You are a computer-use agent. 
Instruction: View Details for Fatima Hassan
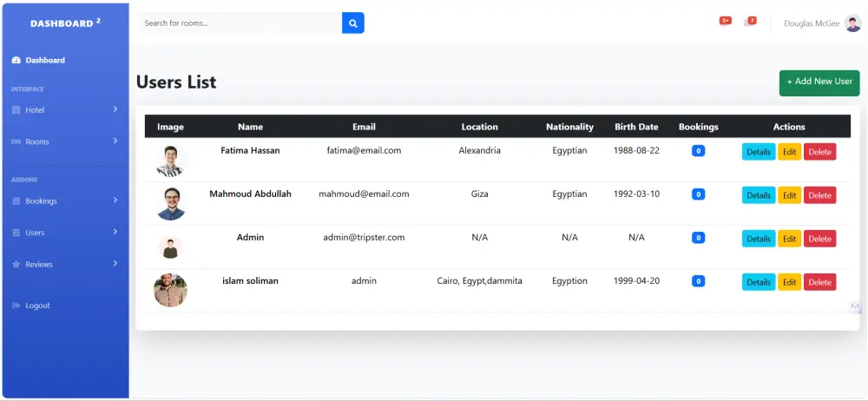click(x=759, y=152)
